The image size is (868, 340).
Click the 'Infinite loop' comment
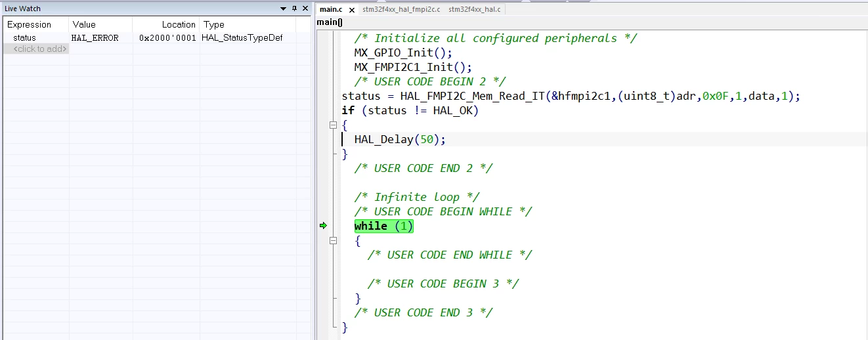coord(417,197)
